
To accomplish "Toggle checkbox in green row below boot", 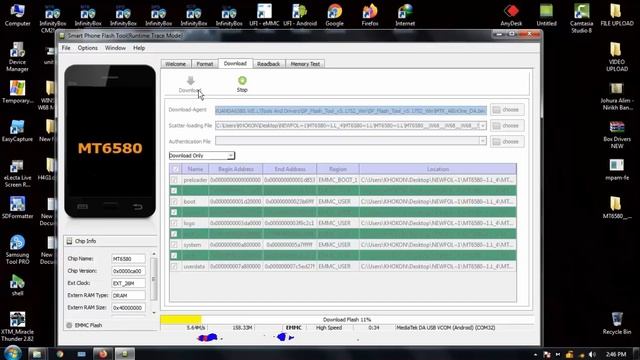I will [x=174, y=212].
